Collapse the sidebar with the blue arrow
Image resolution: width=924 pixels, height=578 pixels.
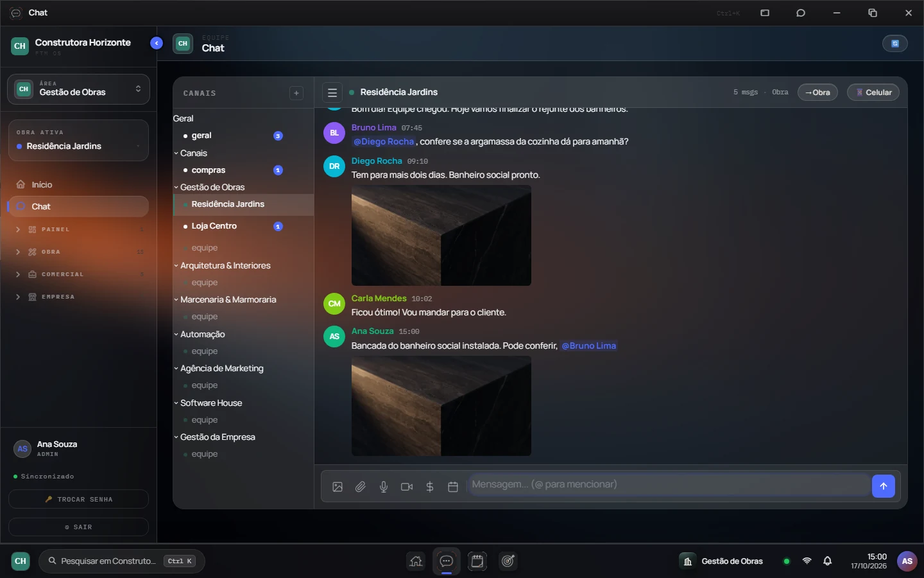pos(157,43)
